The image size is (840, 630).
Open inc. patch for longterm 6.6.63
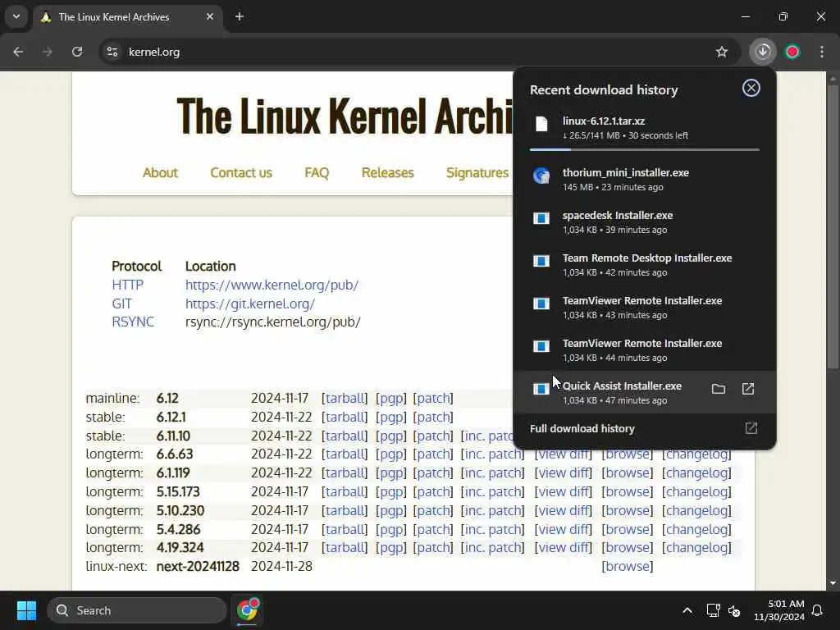point(493,454)
